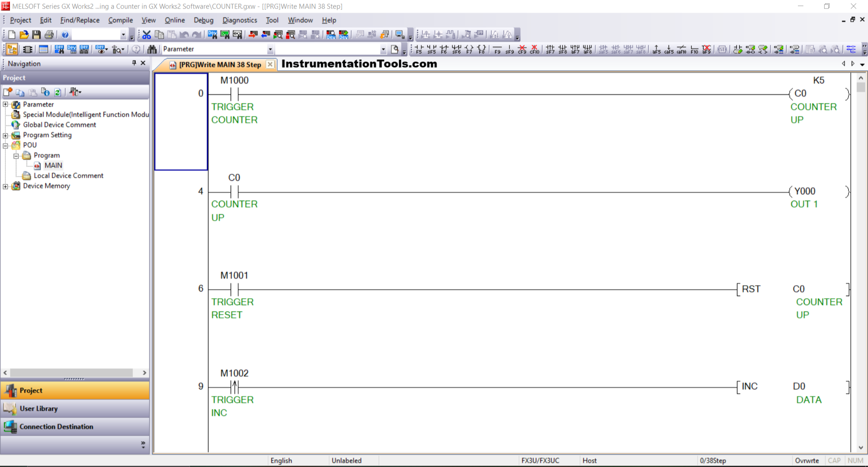Click the ladder editor vertical scrollbar down arrow
This screenshot has width=868, height=467.
click(x=861, y=448)
